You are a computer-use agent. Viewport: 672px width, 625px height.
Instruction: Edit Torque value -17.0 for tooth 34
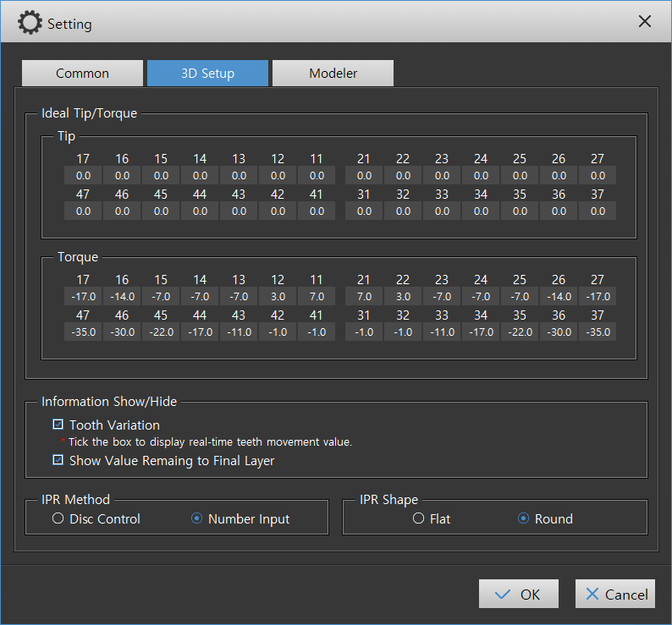pyautogui.click(x=481, y=332)
